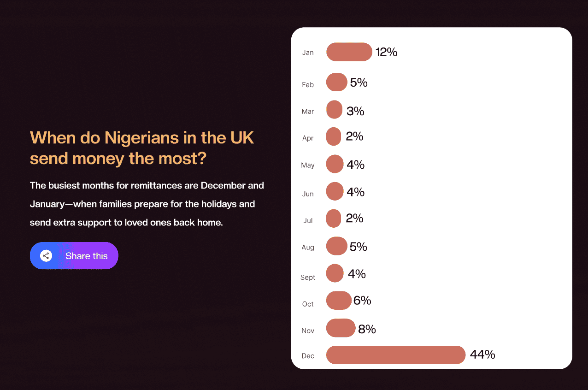The height and width of the screenshot is (390, 588).
Task: Click the share icon in the button
Action: (x=46, y=256)
